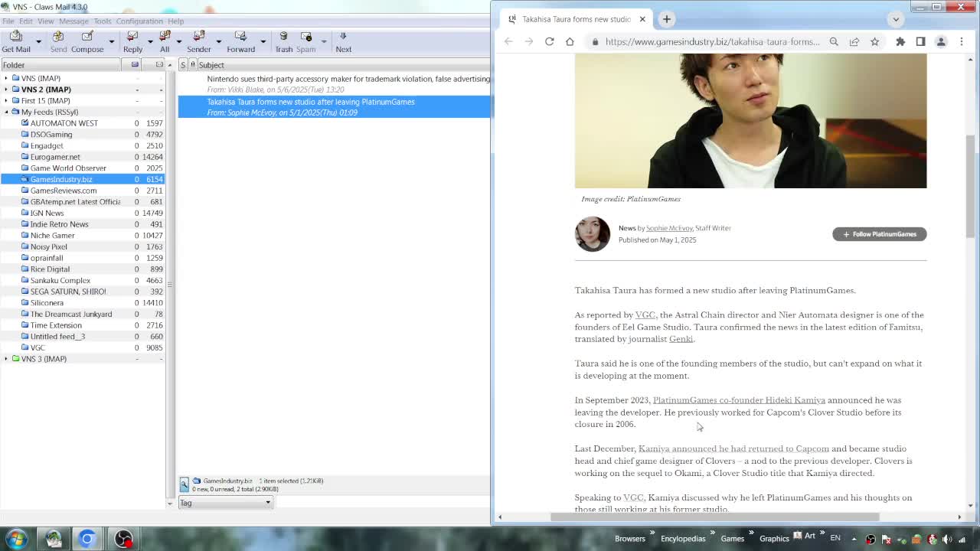Click the OBS Studio taskbar icon
Screen dimensions: 980x551
[122, 539]
